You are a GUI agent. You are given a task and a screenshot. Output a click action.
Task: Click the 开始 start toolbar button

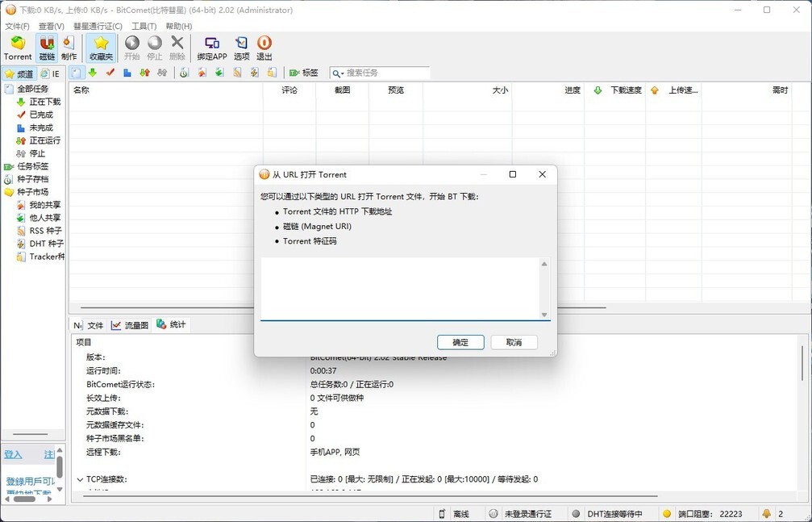point(132,48)
